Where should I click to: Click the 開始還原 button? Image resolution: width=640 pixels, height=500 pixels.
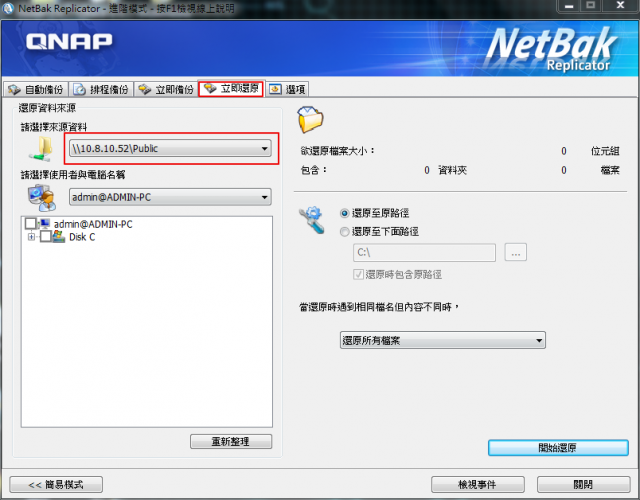[x=558, y=448]
